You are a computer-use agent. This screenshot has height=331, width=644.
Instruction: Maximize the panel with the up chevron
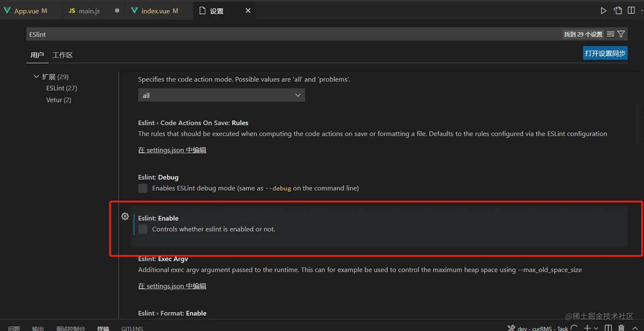634,328
